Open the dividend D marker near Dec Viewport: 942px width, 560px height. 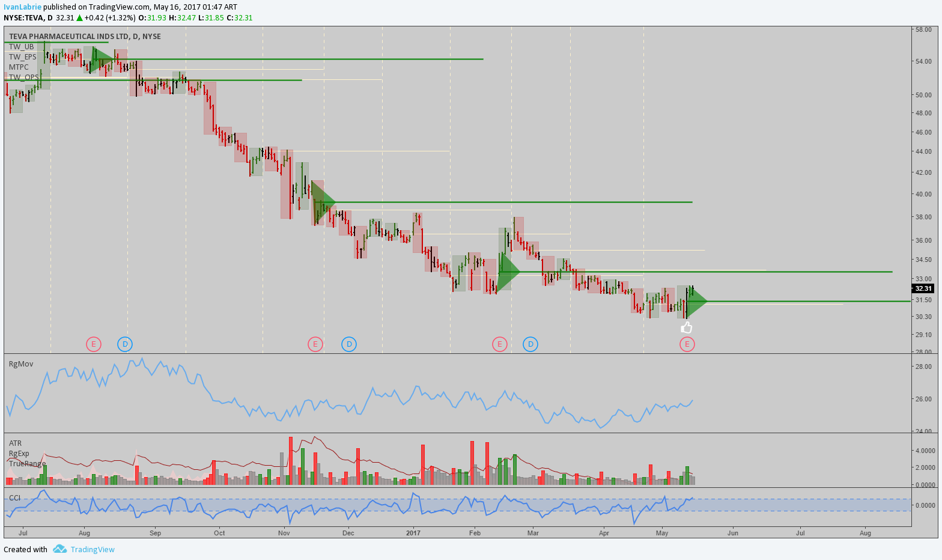tap(349, 344)
